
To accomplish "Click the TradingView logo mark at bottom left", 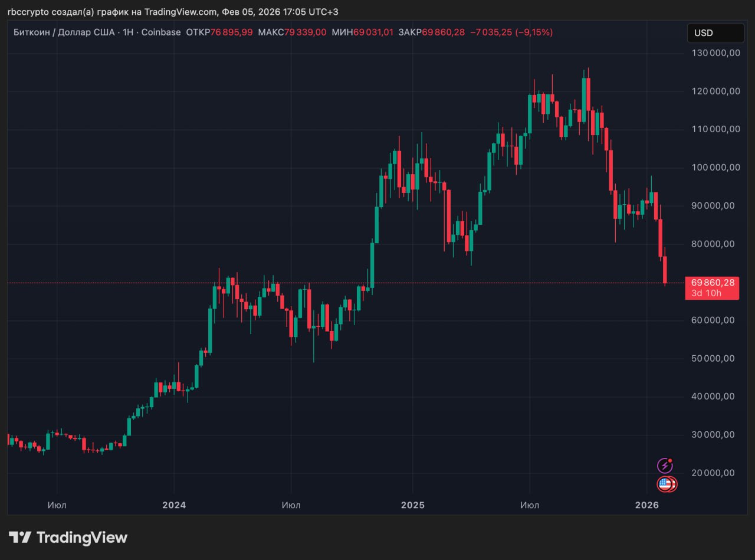I will point(19,538).
